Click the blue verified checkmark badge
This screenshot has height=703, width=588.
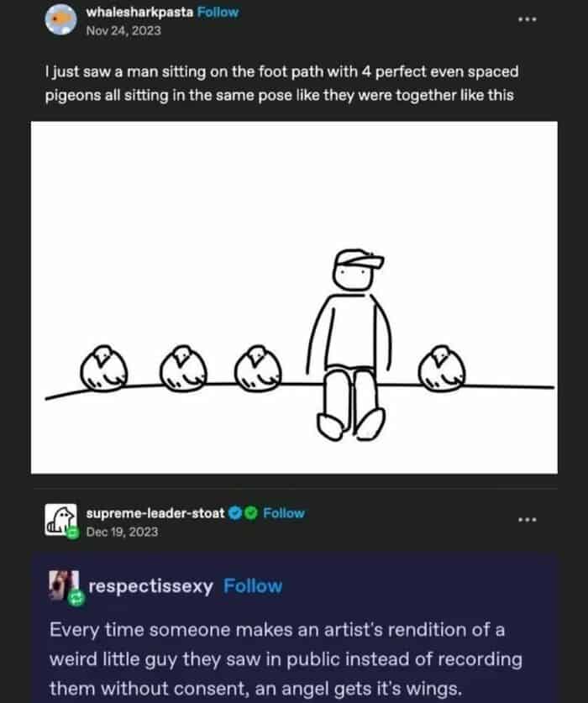pyautogui.click(x=235, y=512)
